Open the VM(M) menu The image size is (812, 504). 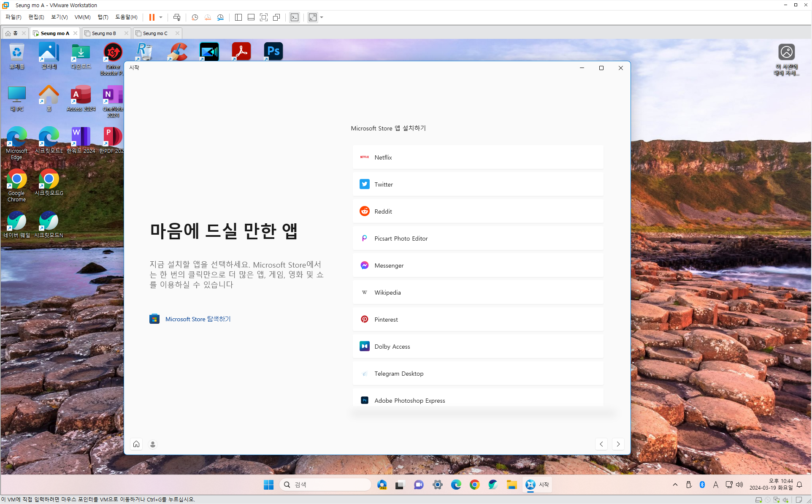tap(82, 17)
